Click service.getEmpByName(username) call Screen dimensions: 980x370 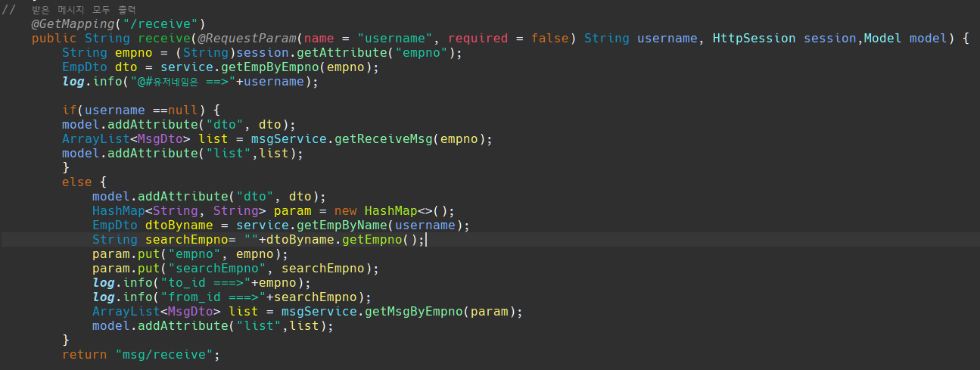349,225
